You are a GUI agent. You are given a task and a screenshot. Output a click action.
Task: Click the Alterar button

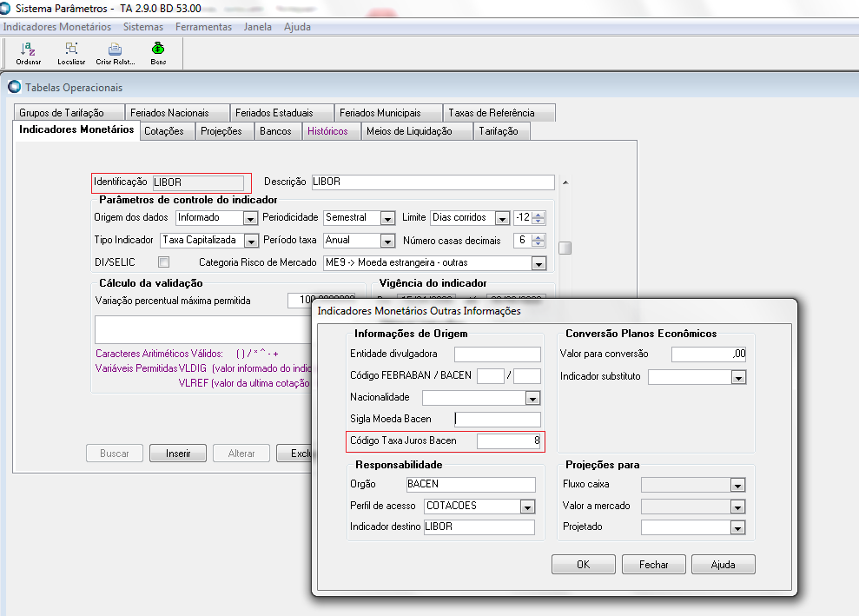click(x=241, y=454)
